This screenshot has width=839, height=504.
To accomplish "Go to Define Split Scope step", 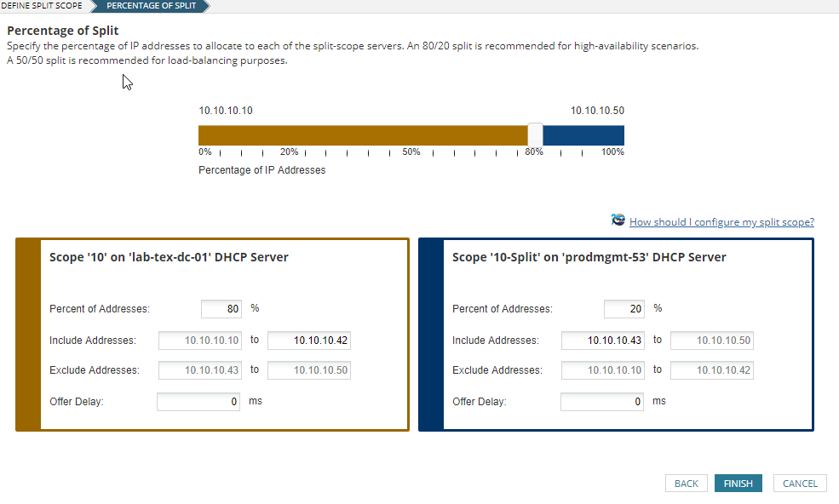I will click(43, 6).
